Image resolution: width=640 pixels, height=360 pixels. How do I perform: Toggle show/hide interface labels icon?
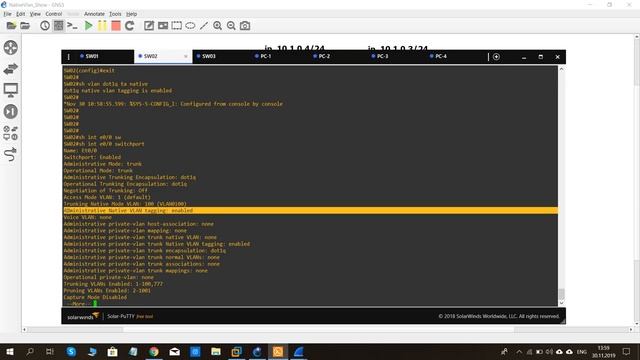coord(59,26)
